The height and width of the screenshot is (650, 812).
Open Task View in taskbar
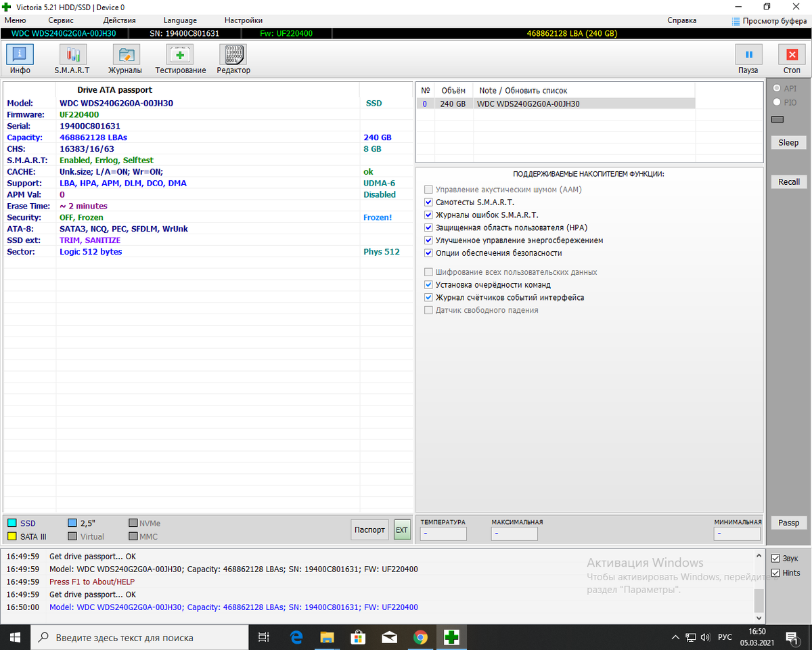click(x=264, y=637)
